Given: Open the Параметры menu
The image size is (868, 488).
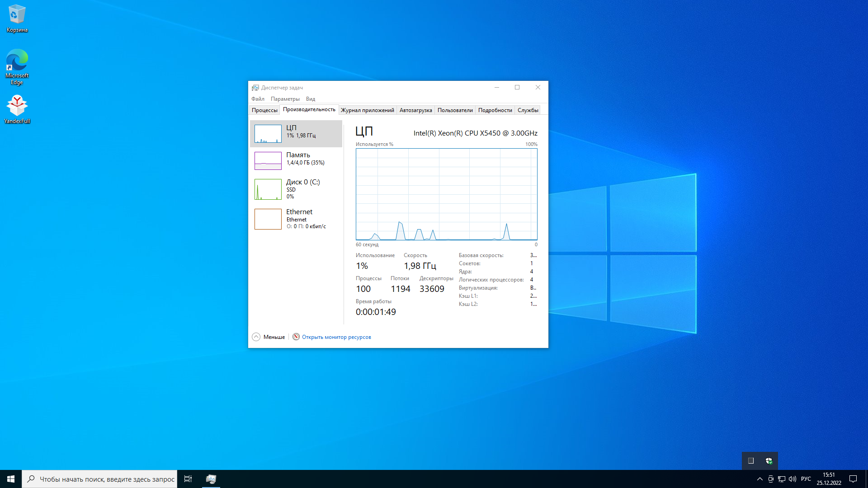Looking at the screenshot, I should point(285,99).
